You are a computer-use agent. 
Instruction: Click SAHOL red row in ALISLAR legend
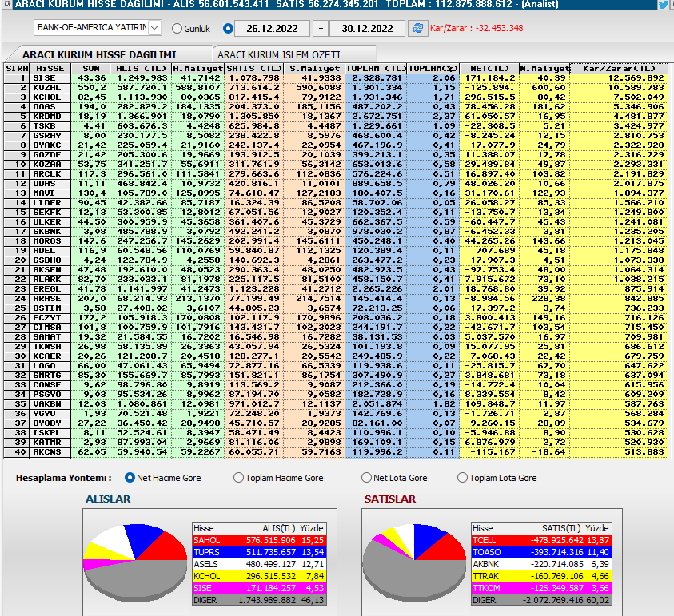[259, 540]
